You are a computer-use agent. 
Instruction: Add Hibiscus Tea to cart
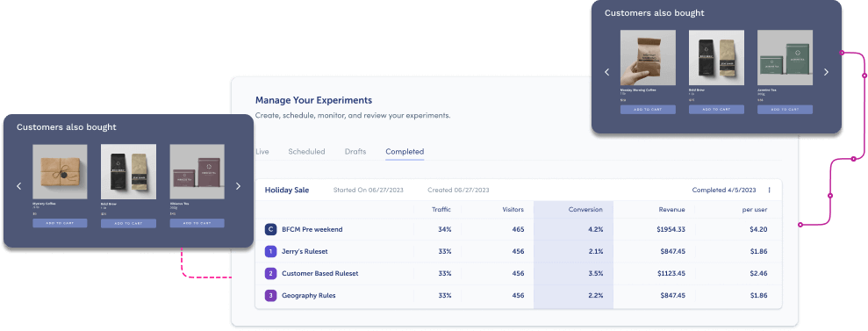click(x=197, y=223)
